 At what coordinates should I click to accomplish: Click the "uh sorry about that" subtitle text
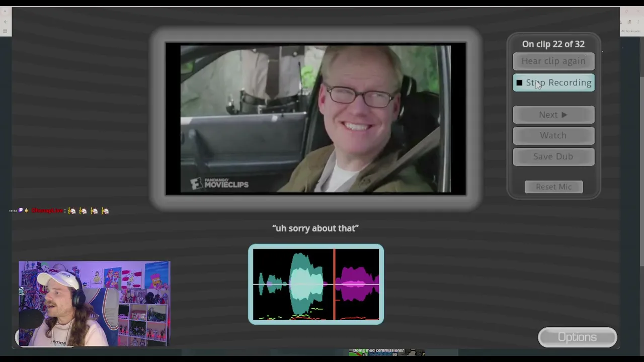(315, 228)
